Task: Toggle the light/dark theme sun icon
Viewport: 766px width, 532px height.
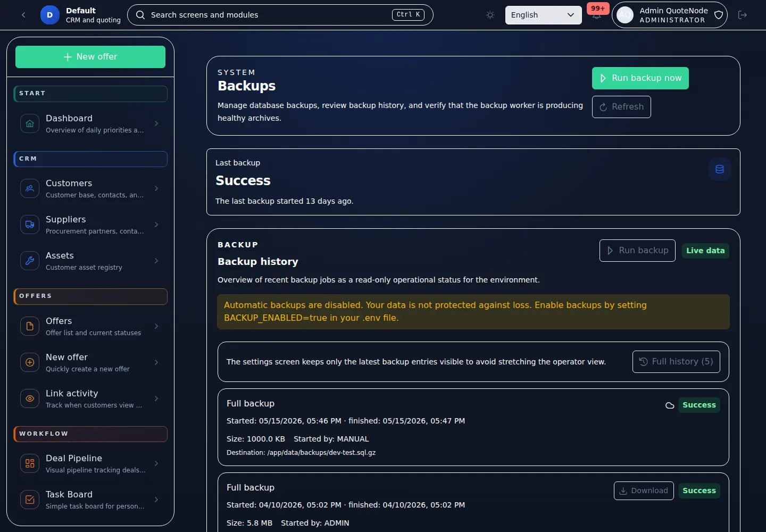Action: point(490,15)
